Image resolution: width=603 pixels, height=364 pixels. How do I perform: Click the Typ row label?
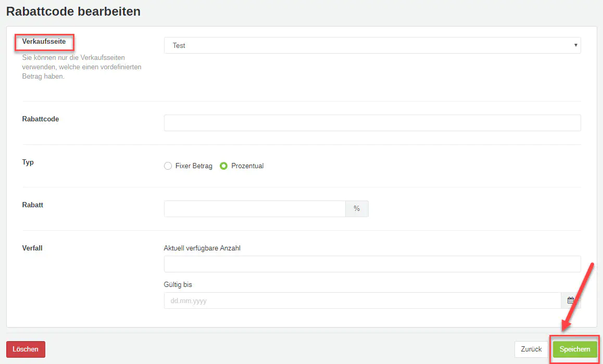tap(28, 162)
